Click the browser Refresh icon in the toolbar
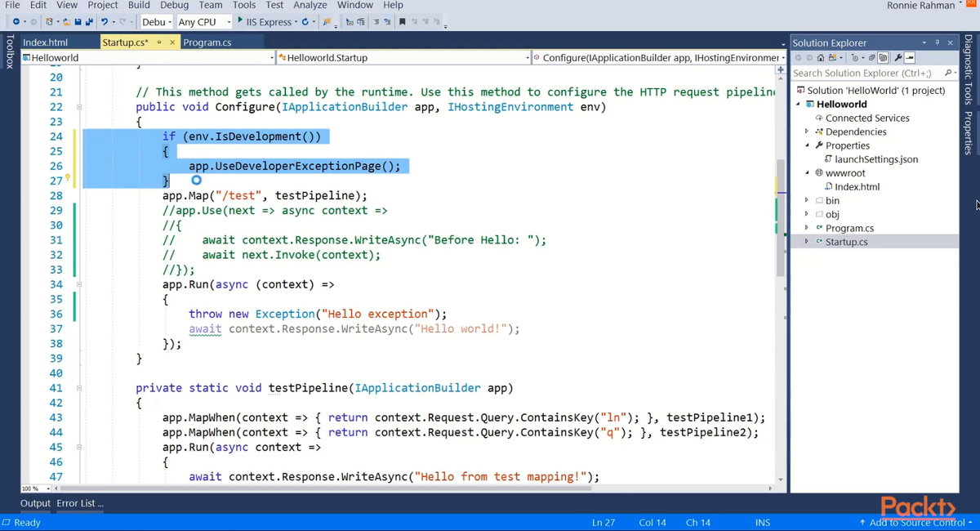Viewport: 980px width, 531px height. click(x=305, y=21)
